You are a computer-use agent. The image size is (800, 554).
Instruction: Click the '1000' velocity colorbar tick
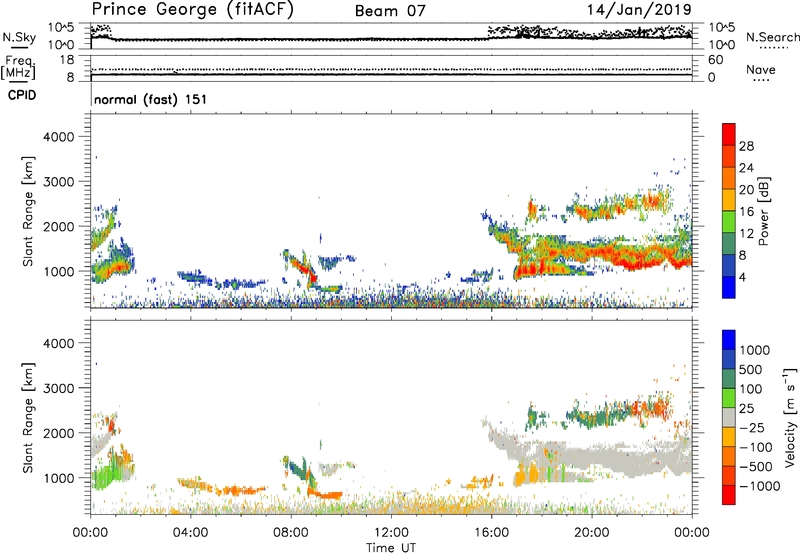(x=754, y=350)
